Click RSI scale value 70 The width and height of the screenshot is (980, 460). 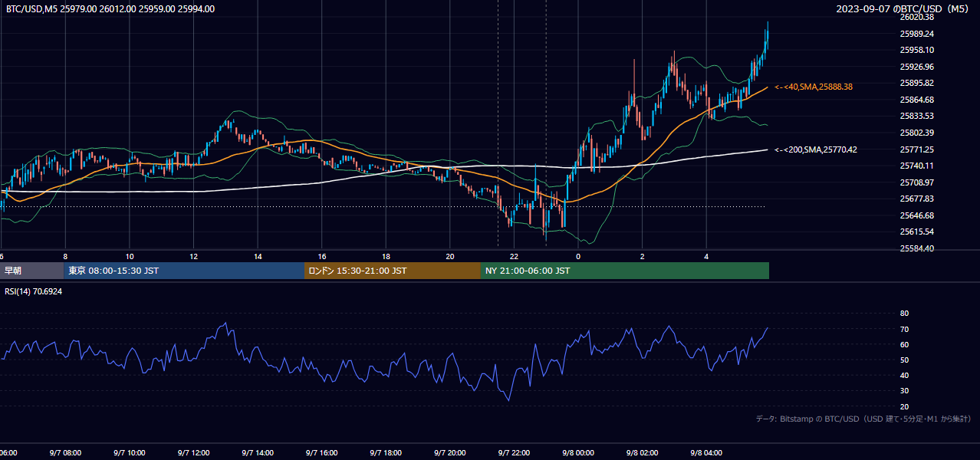click(x=904, y=329)
